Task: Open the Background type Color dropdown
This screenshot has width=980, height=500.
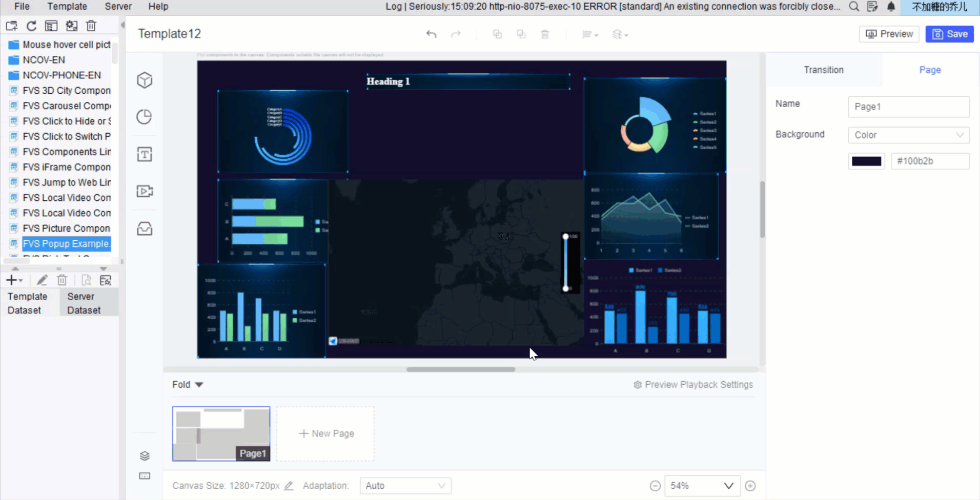Action: pyautogui.click(x=909, y=135)
